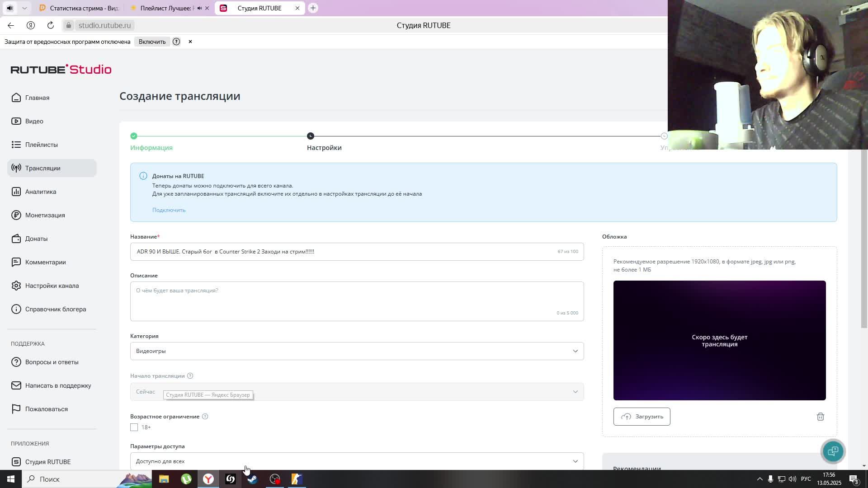This screenshot has width=868, height=488.
Task: Click the RUTUBE Studio logo
Action: pyautogui.click(x=61, y=69)
